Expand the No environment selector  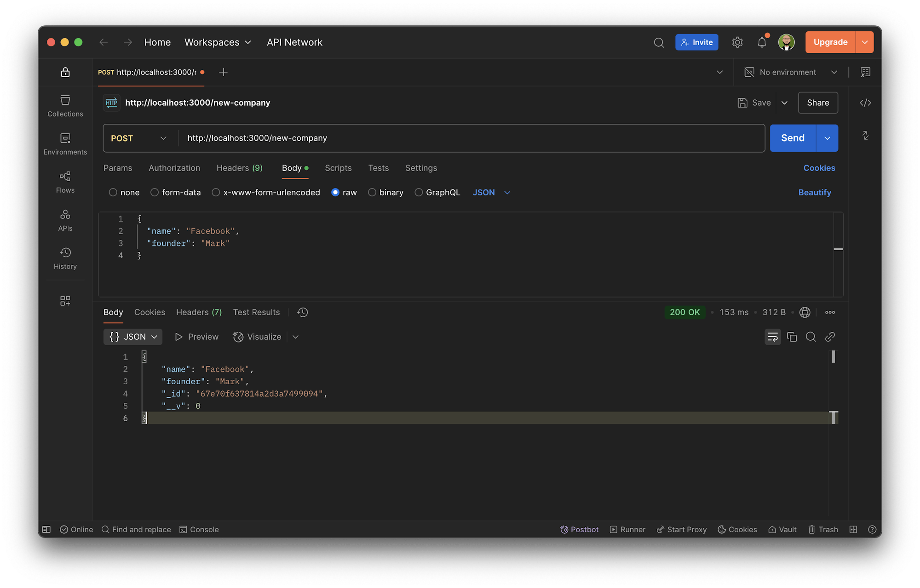click(791, 72)
